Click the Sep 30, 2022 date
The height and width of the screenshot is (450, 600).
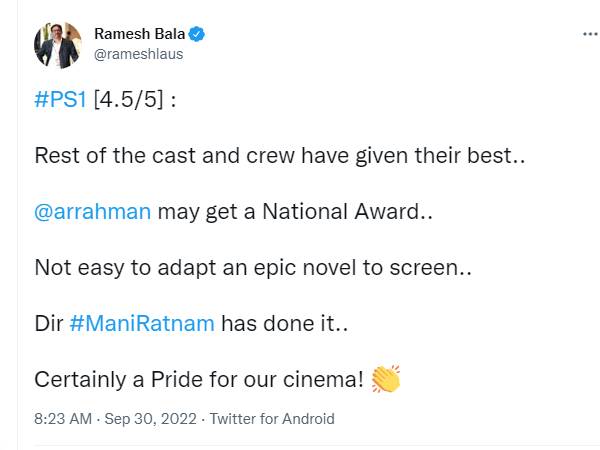[146, 419]
